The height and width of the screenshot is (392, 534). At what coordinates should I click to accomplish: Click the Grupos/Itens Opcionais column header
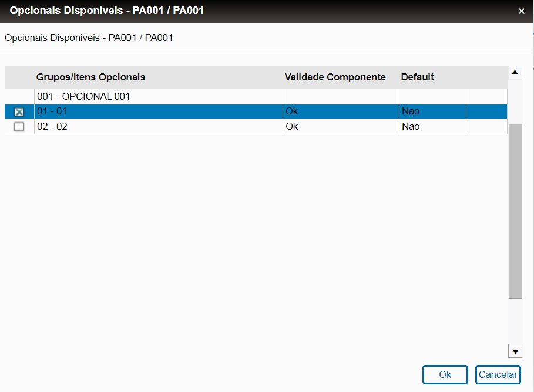(91, 77)
